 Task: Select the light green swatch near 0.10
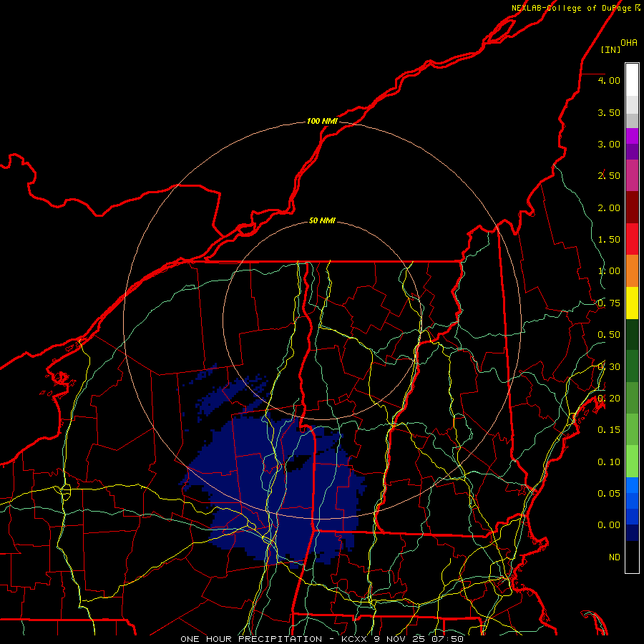click(632, 462)
